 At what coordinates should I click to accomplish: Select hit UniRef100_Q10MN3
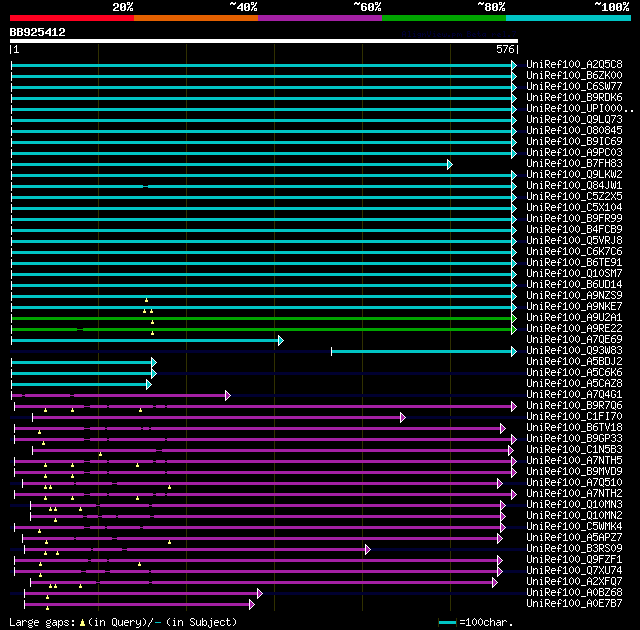pyautogui.click(x=574, y=505)
